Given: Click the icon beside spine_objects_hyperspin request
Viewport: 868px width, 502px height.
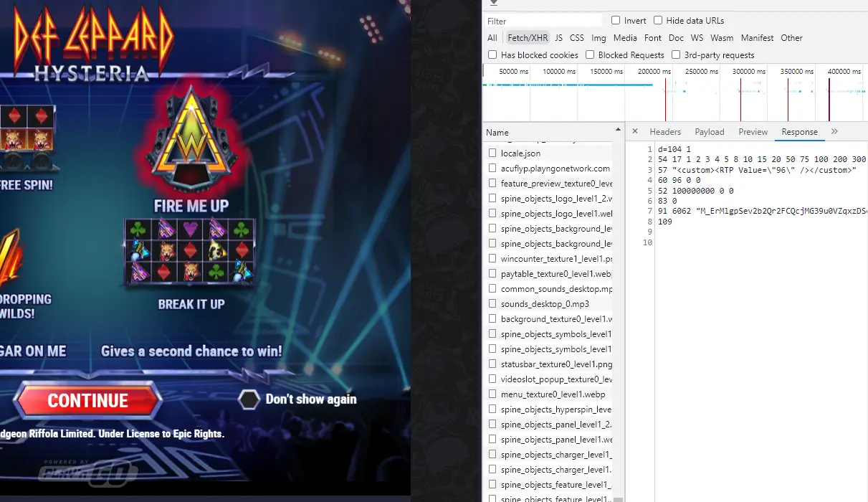Looking at the screenshot, I should [x=492, y=409].
